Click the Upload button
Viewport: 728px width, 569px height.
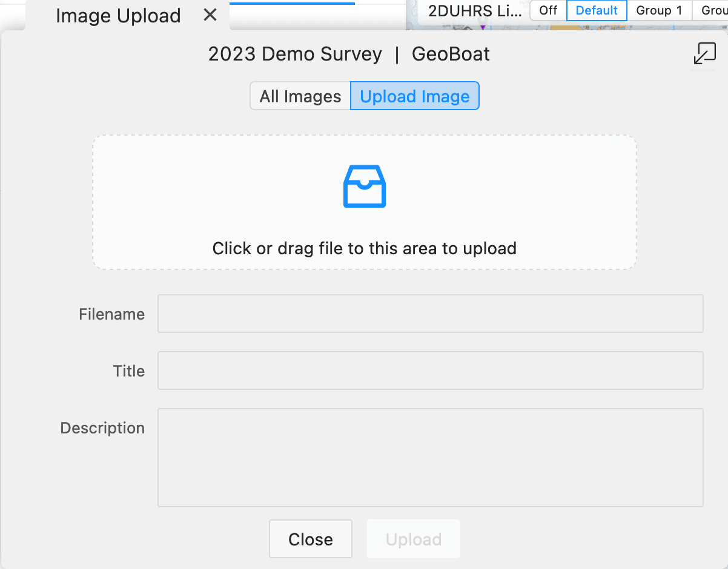point(414,539)
